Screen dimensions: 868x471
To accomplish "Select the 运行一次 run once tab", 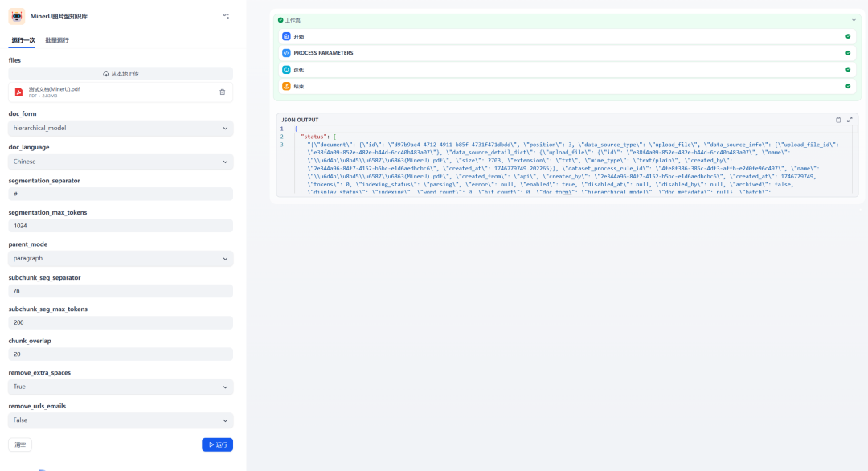I will 23,40.
